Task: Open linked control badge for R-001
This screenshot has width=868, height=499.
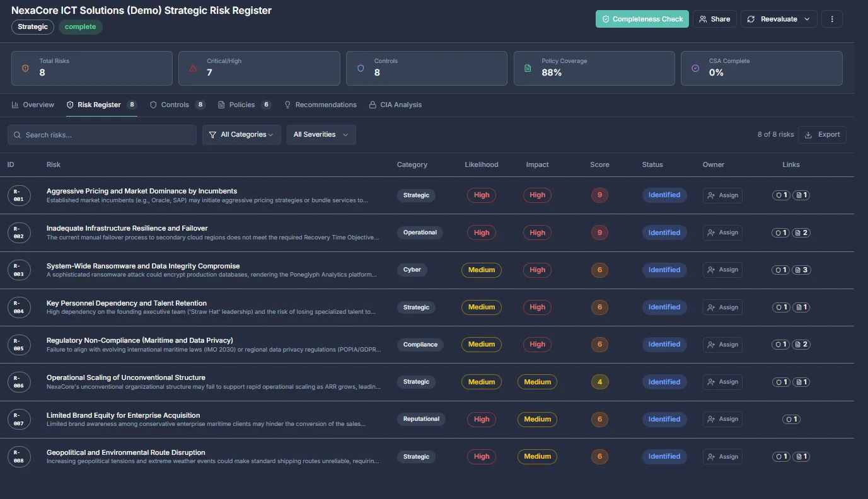Action: pyautogui.click(x=782, y=195)
